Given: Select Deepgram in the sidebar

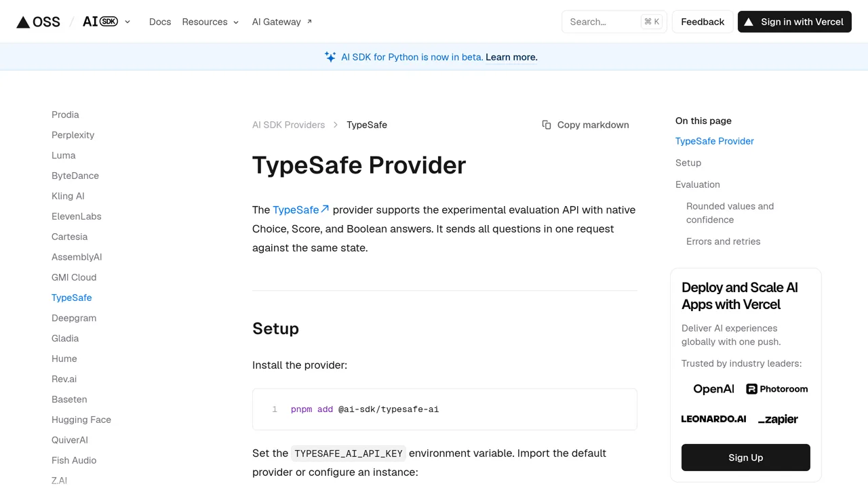Looking at the screenshot, I should click(x=74, y=318).
